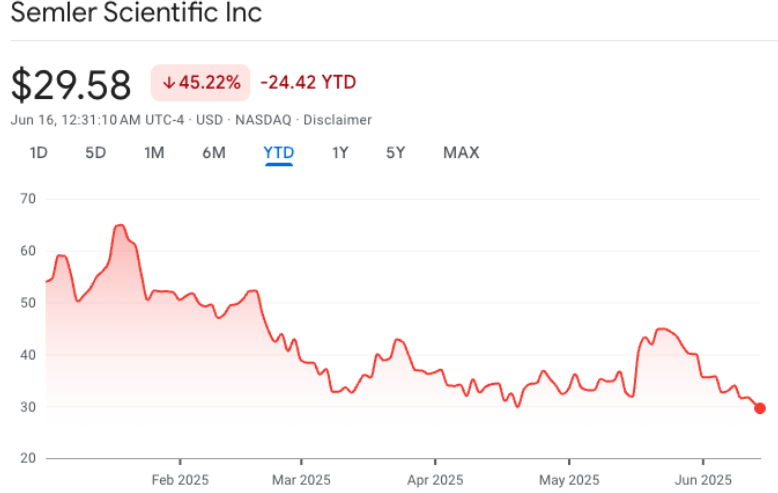Select the 1D time range tab

click(39, 153)
